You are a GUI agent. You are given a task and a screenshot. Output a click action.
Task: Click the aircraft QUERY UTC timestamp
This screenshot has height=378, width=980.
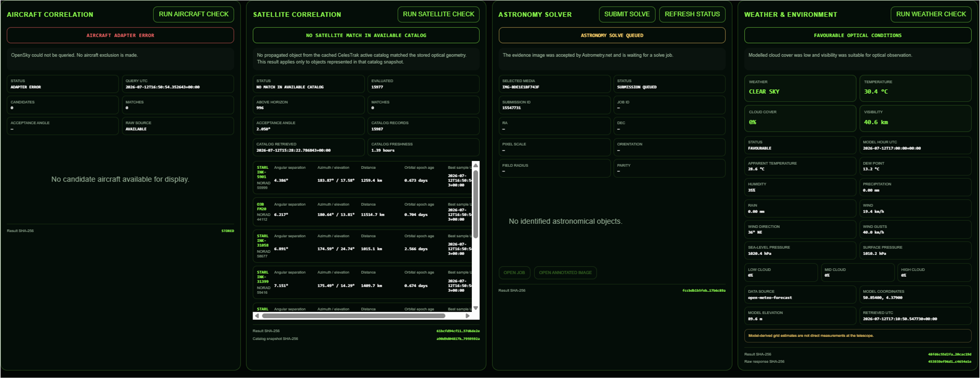[162, 87]
